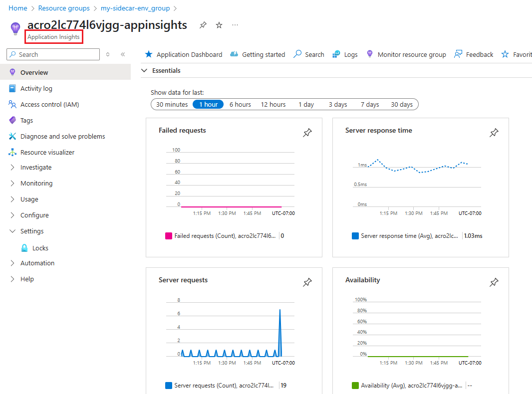The image size is (532, 394).
Task: Pin the Server response time chart
Action: pos(494,133)
